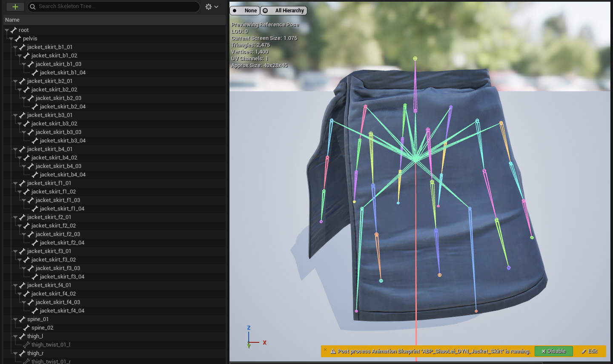Click the bone icon next to pelvis
613x364 pixels.
pos(18,39)
